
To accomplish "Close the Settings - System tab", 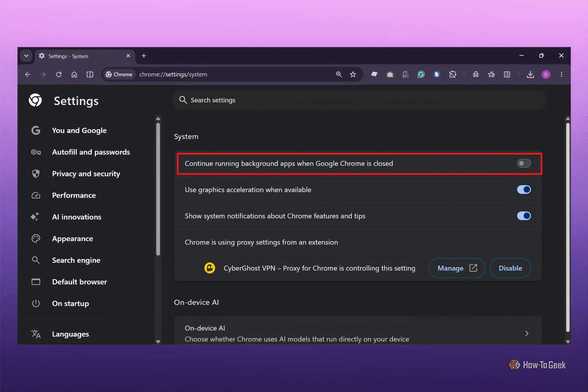I will (128, 56).
